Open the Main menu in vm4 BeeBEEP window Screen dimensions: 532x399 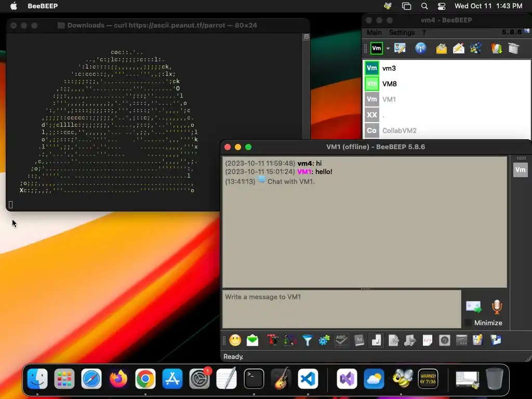click(x=374, y=33)
